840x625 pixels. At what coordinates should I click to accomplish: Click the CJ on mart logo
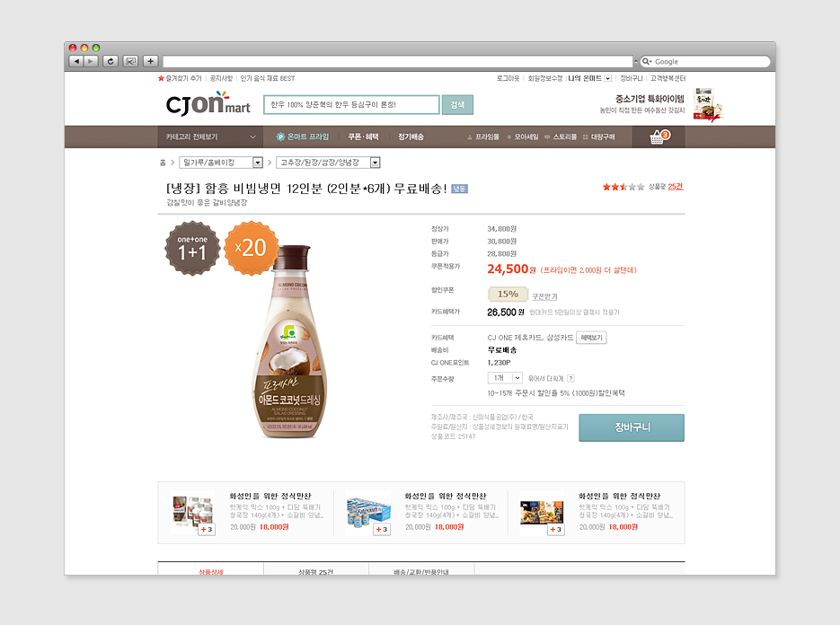coord(208,104)
